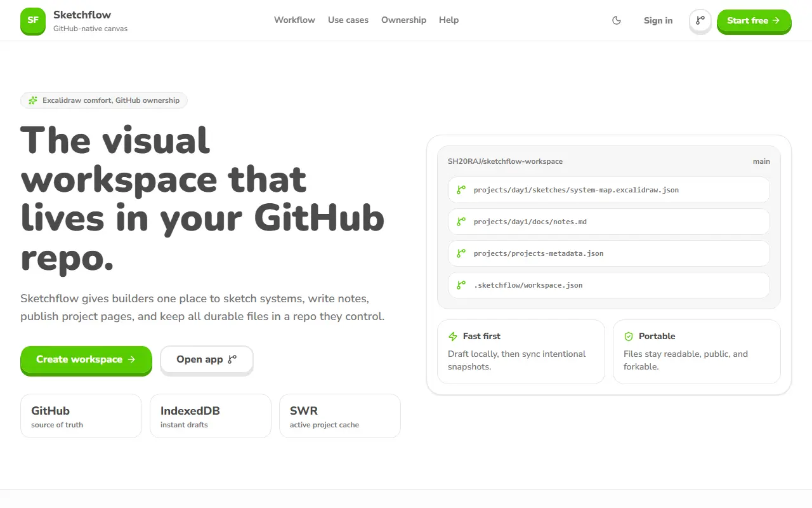812x508 pixels.
Task: Click the git branch icon button in header
Action: (x=700, y=20)
